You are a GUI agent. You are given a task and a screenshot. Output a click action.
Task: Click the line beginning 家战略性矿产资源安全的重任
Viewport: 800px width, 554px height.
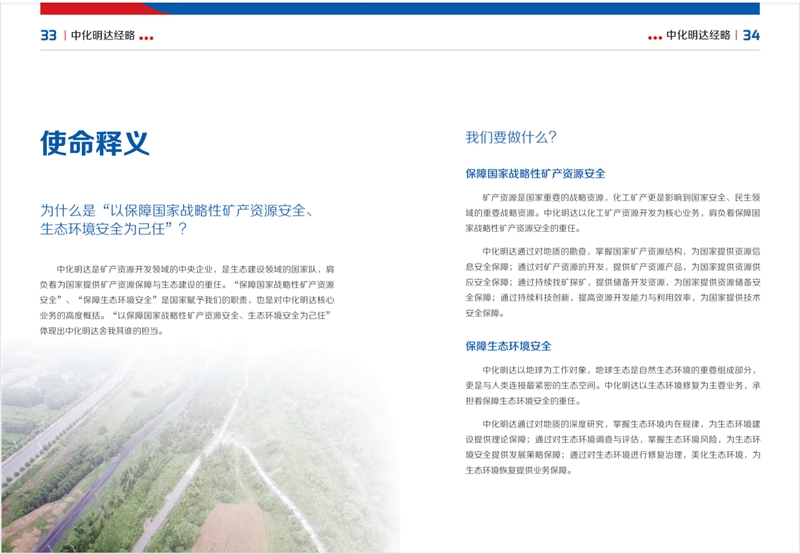523,229
